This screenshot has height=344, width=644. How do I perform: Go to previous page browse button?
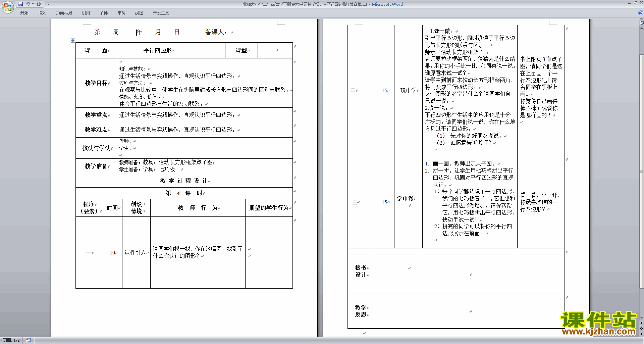(x=641, y=324)
